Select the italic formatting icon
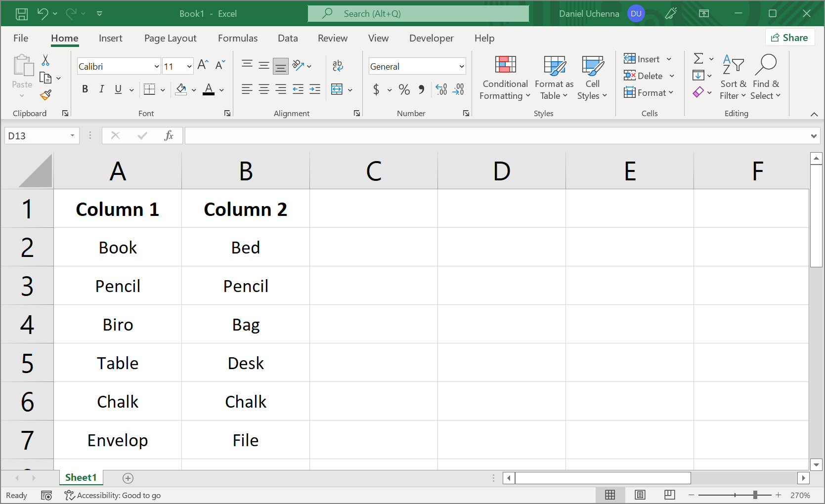The width and height of the screenshot is (825, 504). point(101,89)
